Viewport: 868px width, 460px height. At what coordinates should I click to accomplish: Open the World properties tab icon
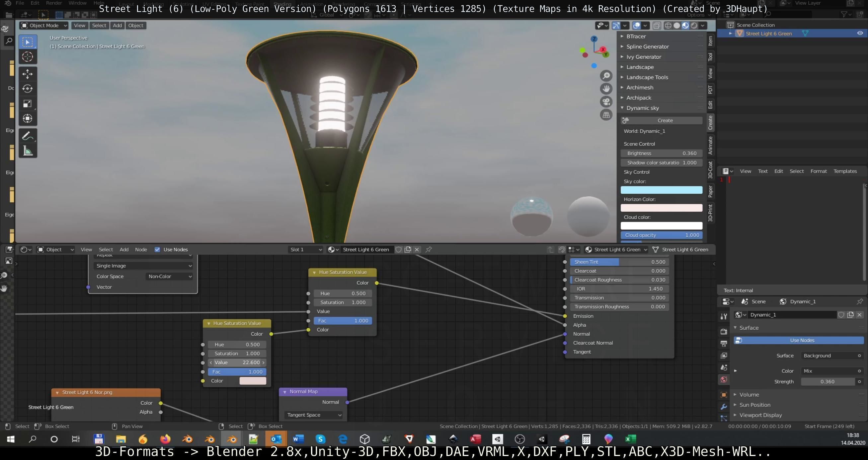(x=724, y=379)
